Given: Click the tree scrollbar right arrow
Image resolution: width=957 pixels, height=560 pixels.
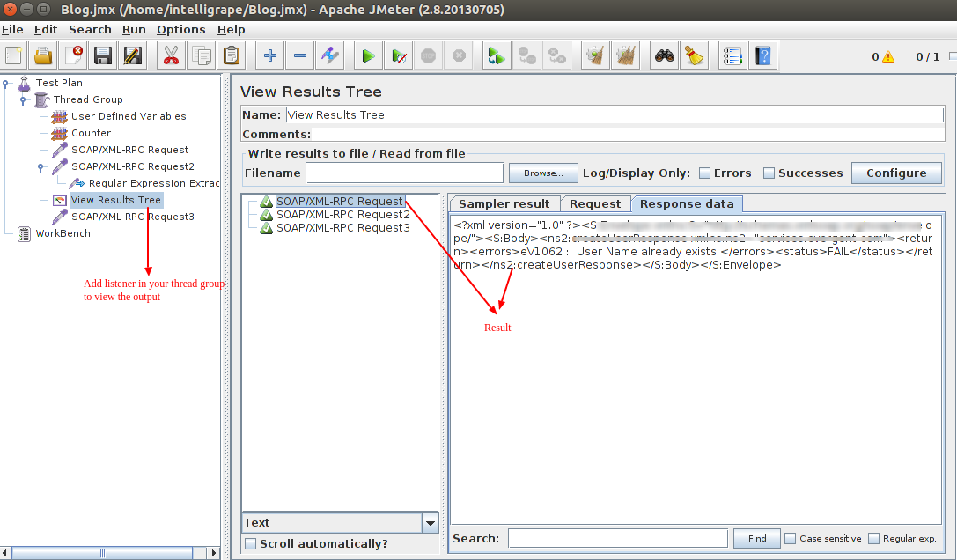Looking at the screenshot, I should (x=213, y=553).
